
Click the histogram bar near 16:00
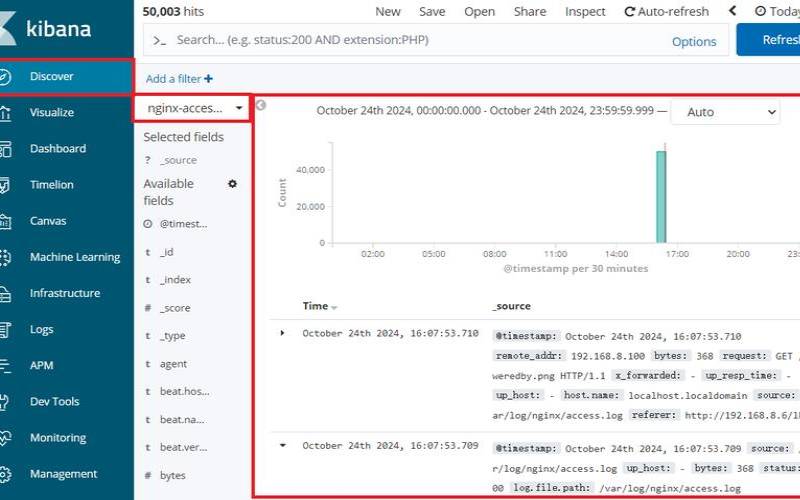[661, 196]
